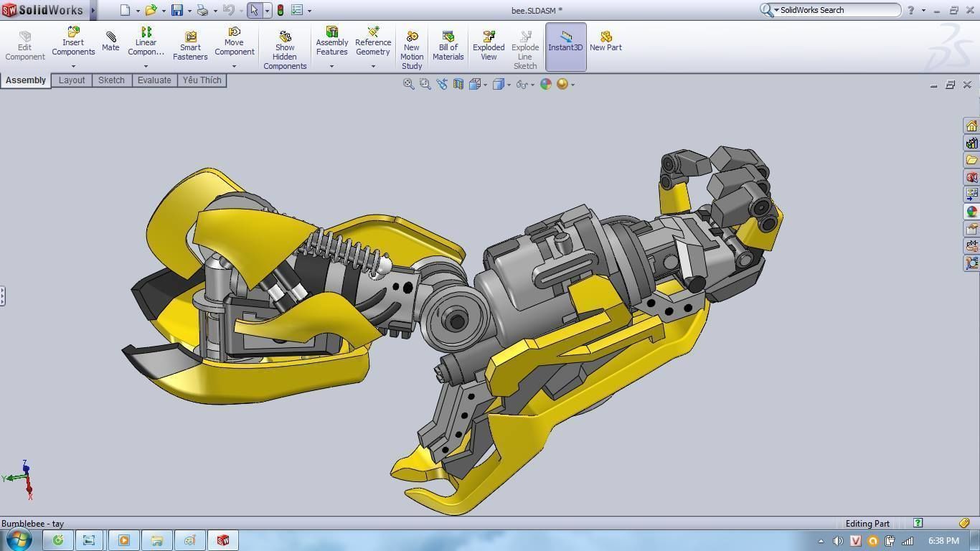Open the SolidWorks main menu flyout arrow
This screenshot has height=551, width=980.
(x=93, y=10)
